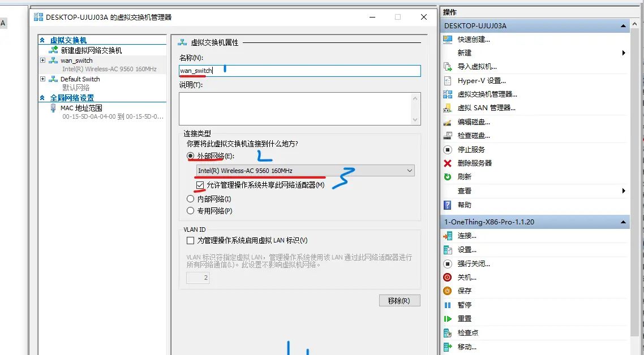Click the 暂停 pause icon
This screenshot has height=355, width=644.
[x=448, y=305]
